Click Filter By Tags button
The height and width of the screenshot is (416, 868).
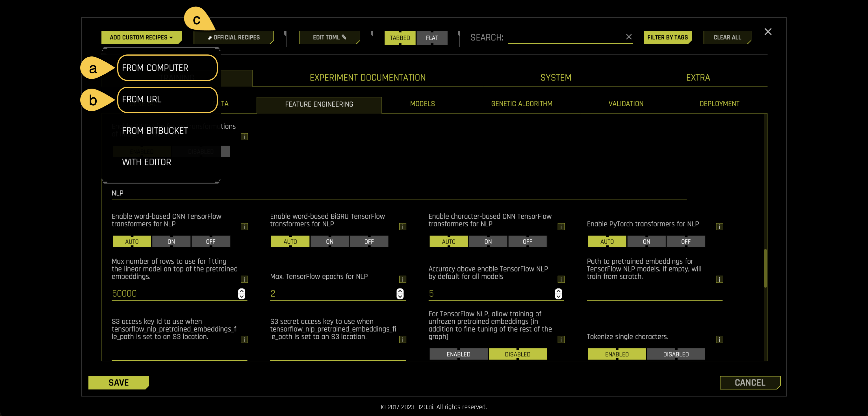point(667,37)
